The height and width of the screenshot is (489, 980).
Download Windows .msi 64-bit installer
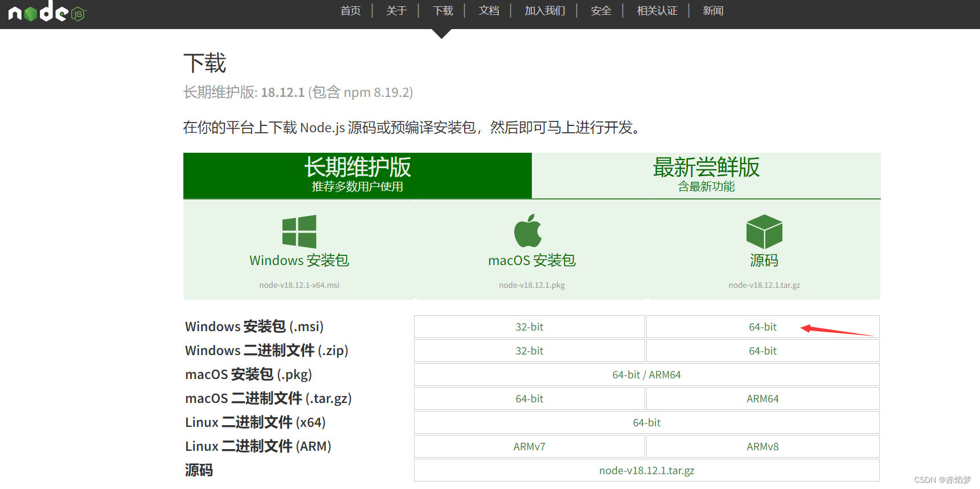click(x=763, y=327)
